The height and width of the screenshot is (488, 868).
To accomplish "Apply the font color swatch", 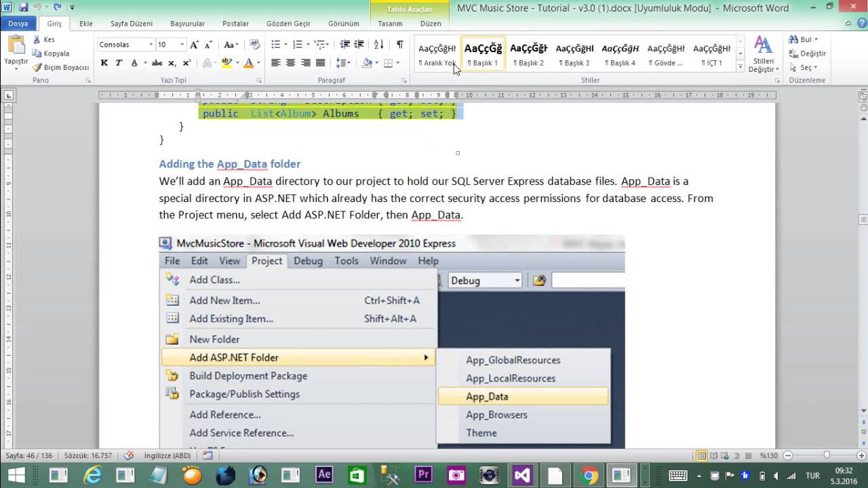I will coord(248,63).
